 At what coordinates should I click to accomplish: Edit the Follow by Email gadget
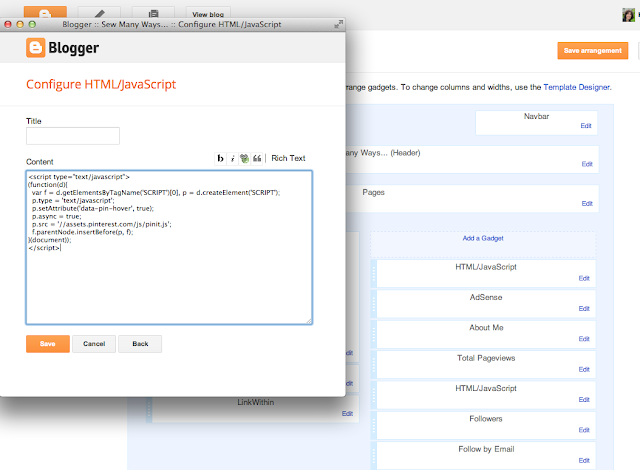pyautogui.click(x=584, y=461)
